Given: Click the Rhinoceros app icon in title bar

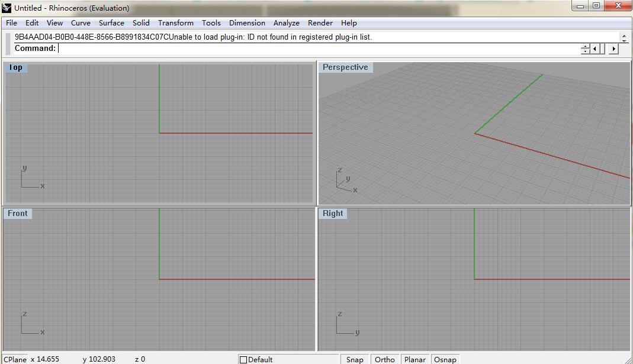Looking at the screenshot, I should [x=7, y=8].
